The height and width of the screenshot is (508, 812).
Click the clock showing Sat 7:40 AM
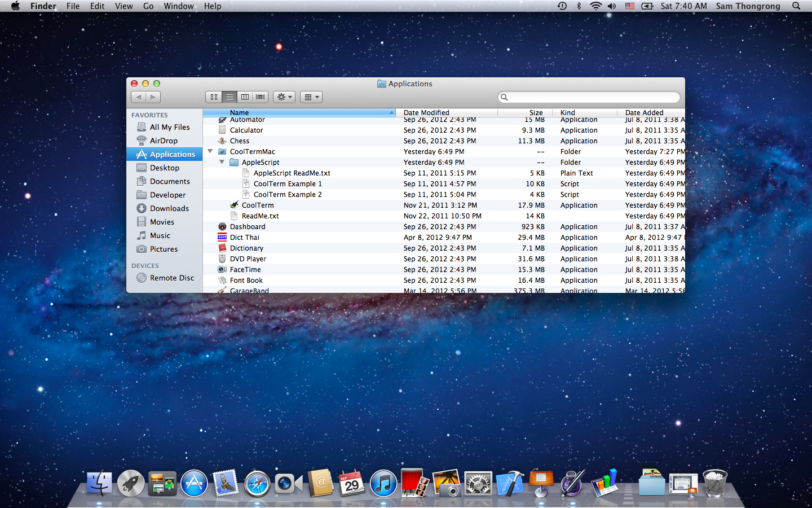[x=683, y=6]
